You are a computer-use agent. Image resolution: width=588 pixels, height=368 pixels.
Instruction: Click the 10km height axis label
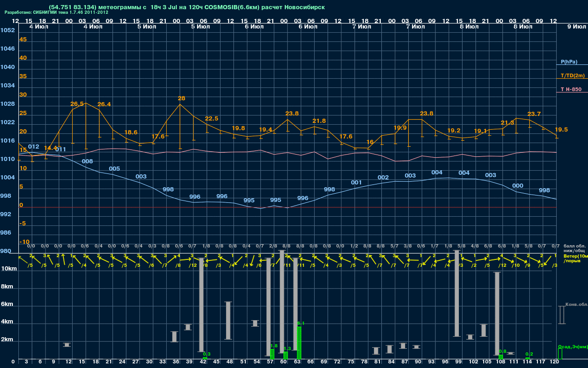[9, 269]
